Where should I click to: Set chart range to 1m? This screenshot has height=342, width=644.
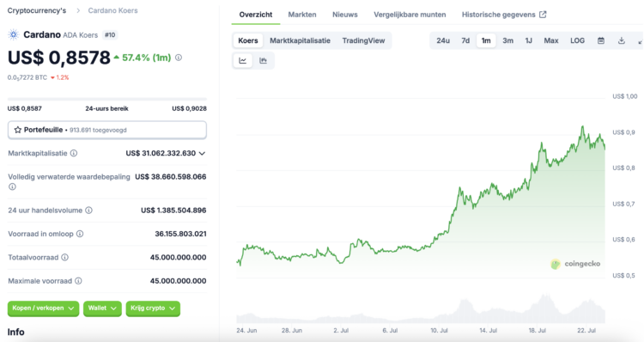486,40
